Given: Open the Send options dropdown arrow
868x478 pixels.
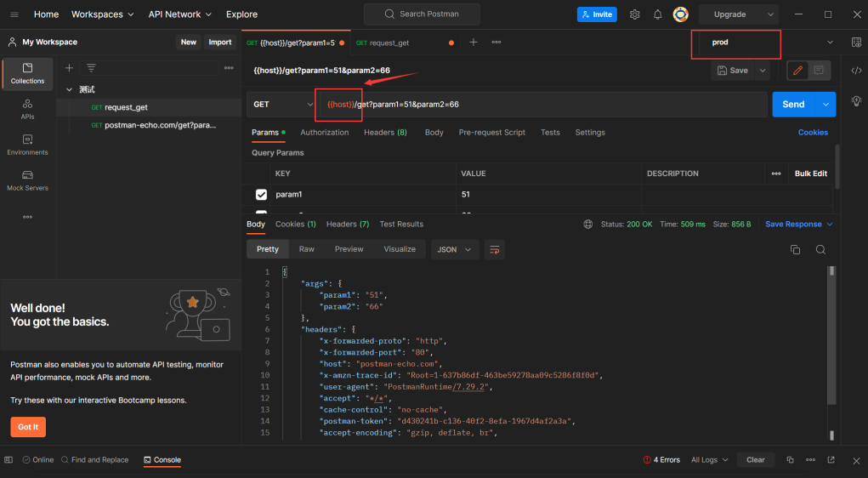Looking at the screenshot, I should (825, 104).
